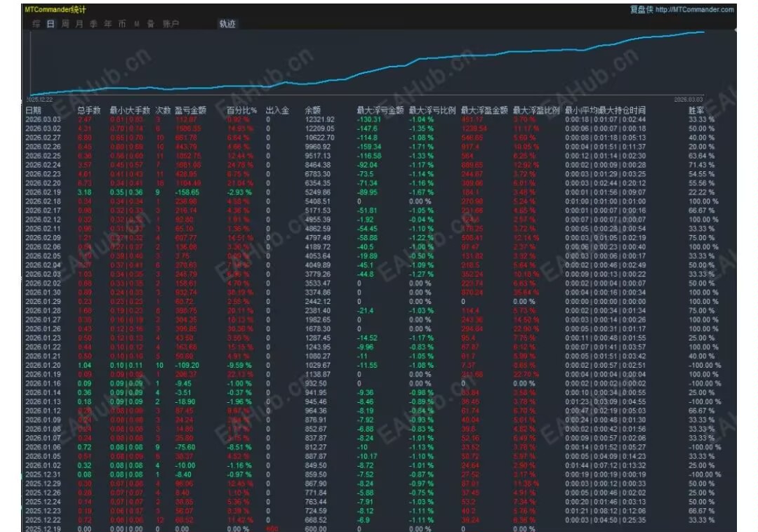Image resolution: width=758 pixels, height=532 pixels.
Task: Select the 备 tab
Action: pyautogui.click(x=150, y=24)
